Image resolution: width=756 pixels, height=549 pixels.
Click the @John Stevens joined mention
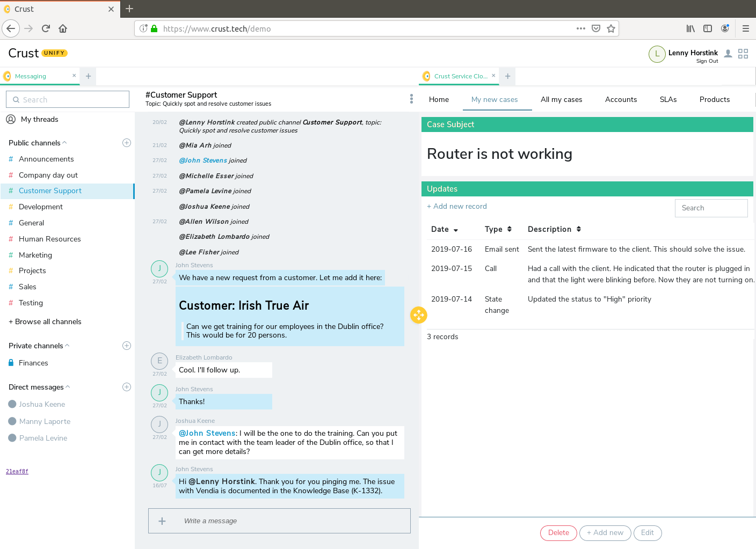(x=203, y=160)
